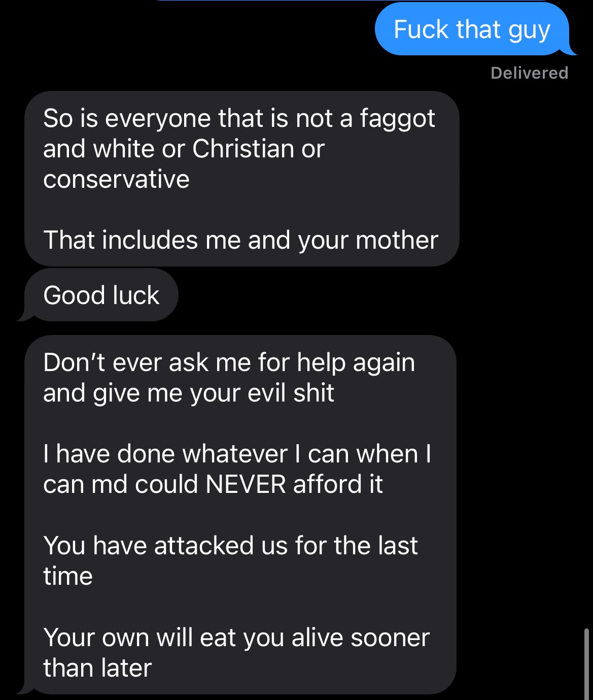Click the partial blue bubble at the top edge
The image size is (593, 700).
(x=350, y=1)
